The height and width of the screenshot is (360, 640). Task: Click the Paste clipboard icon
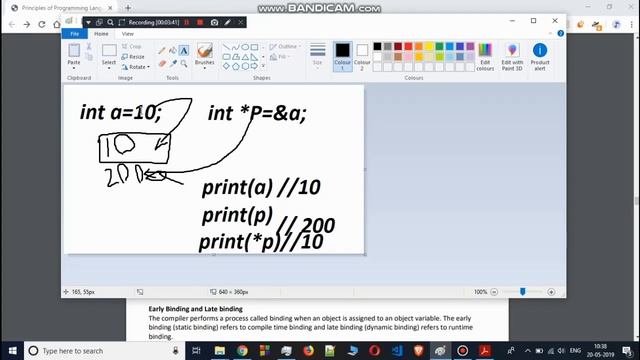click(x=74, y=50)
